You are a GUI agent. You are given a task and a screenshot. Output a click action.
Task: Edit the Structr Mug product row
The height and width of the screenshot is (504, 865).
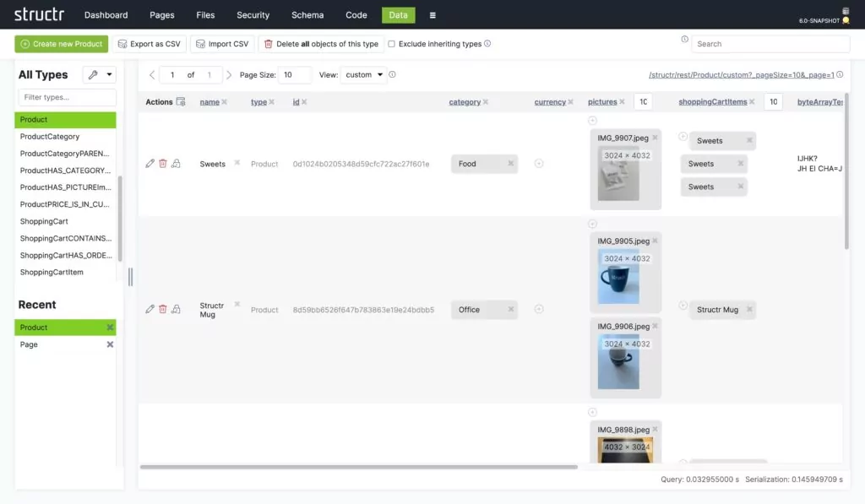click(x=150, y=309)
